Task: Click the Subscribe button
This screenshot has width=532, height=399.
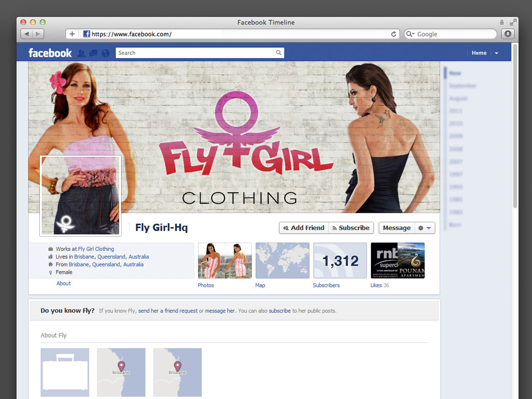Action: pyautogui.click(x=351, y=228)
